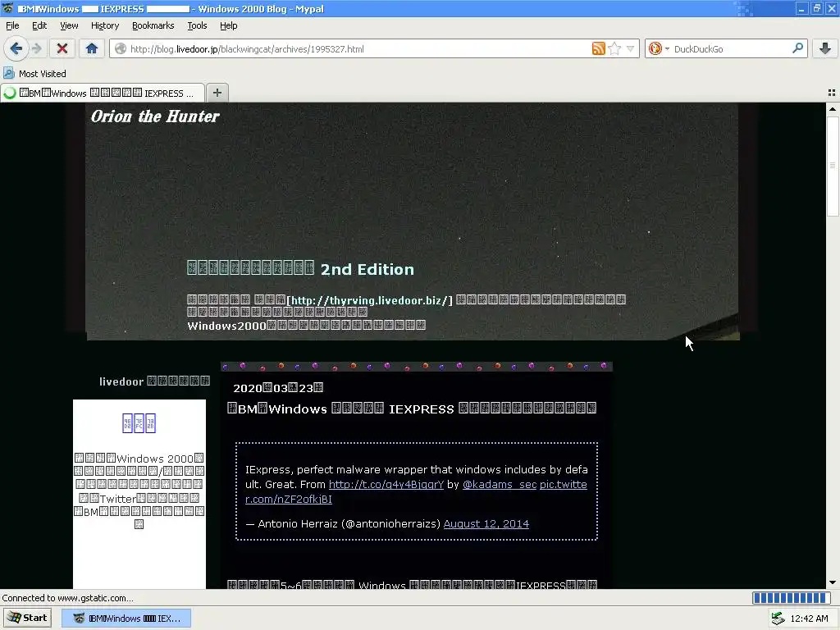Open the Edit menu
The width and height of the screenshot is (840, 630).
pyautogui.click(x=39, y=25)
